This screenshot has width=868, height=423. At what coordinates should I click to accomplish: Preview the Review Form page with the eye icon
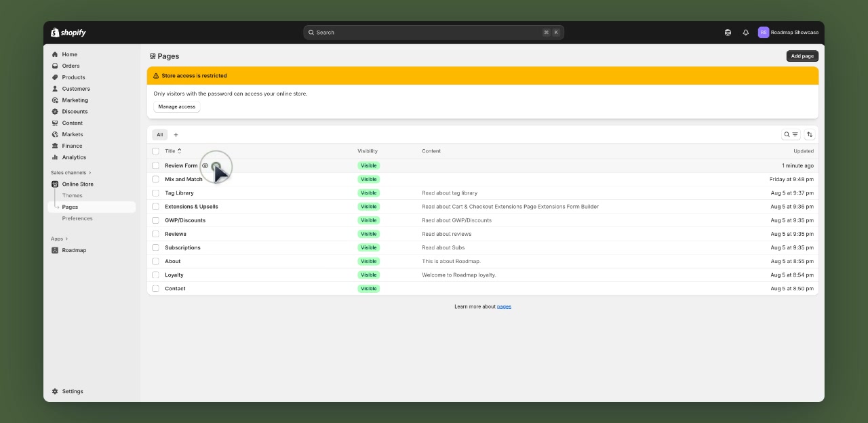(x=205, y=165)
